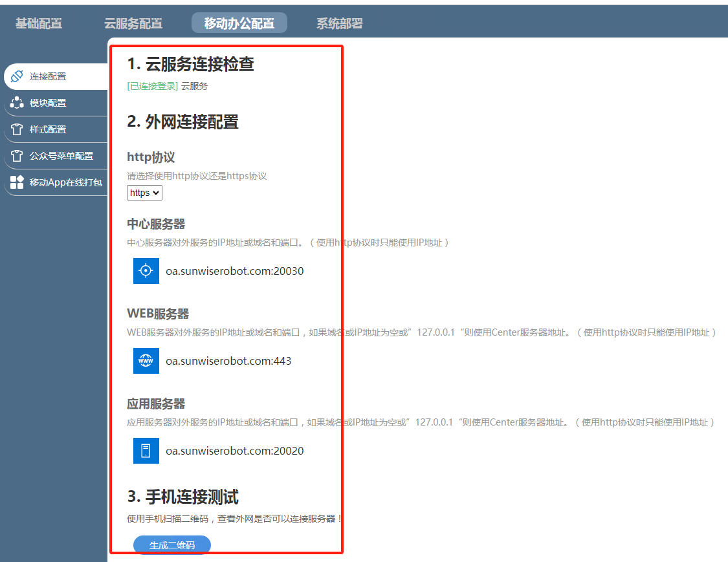Click the WEB服务器 section title
The image size is (728, 562).
(158, 314)
